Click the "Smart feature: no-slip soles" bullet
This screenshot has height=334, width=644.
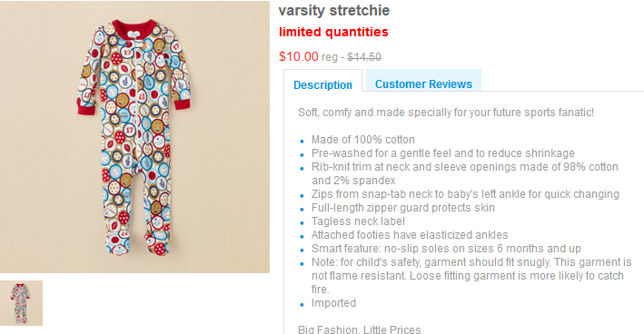[x=446, y=249]
